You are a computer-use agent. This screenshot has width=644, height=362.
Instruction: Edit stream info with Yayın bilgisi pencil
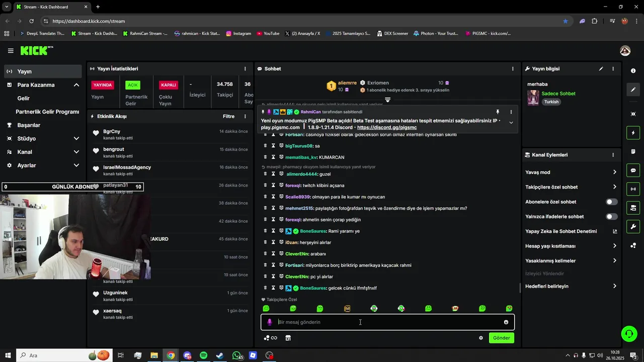[x=601, y=69]
